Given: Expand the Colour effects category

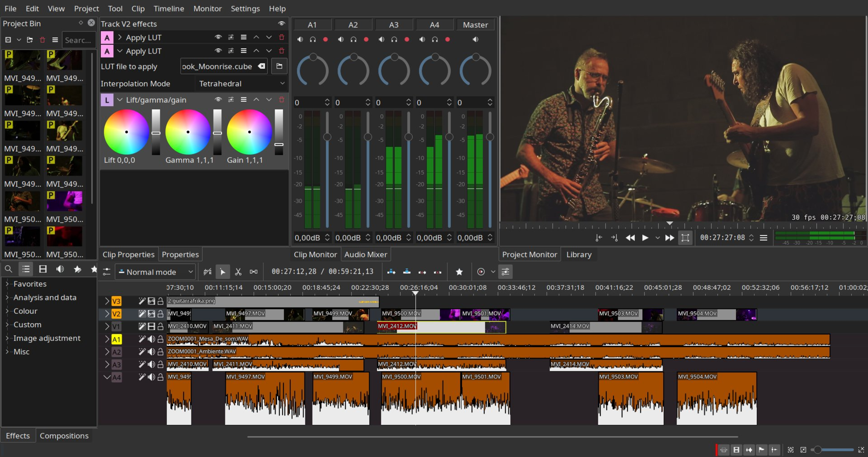Looking at the screenshot, I should [x=7, y=311].
